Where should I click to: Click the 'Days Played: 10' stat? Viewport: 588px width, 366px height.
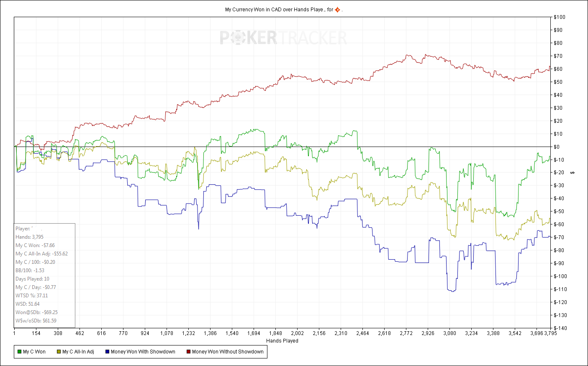tap(32, 279)
